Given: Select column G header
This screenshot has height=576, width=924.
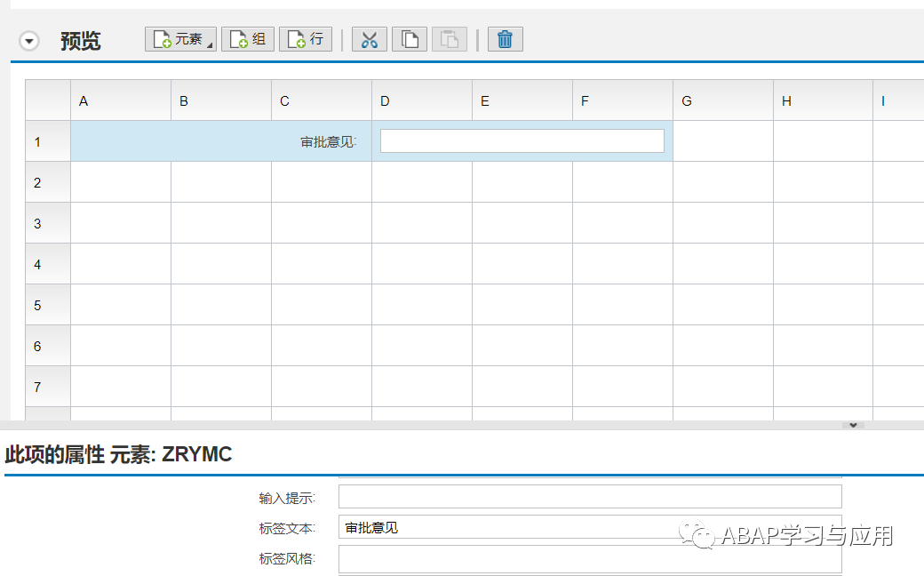Looking at the screenshot, I should (723, 100).
